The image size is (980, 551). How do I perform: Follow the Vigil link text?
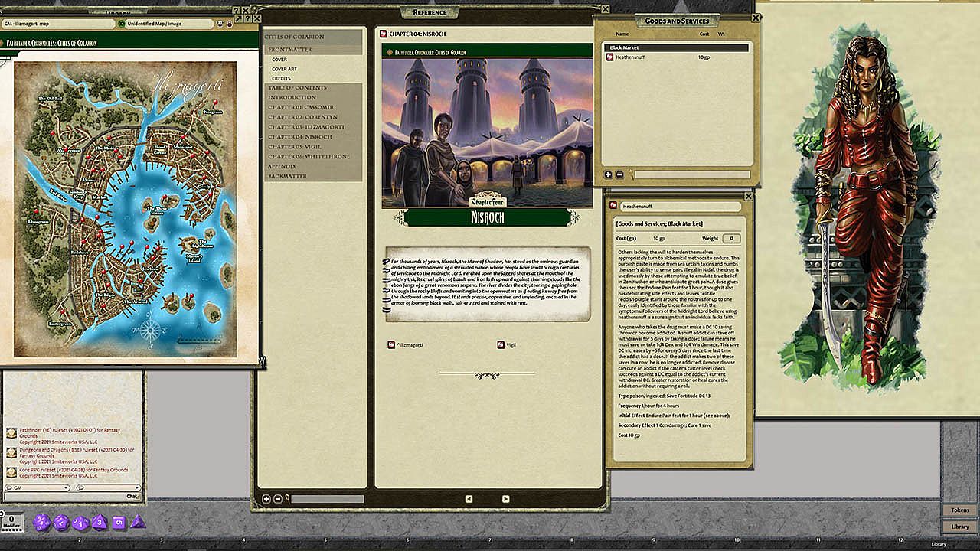511,344
